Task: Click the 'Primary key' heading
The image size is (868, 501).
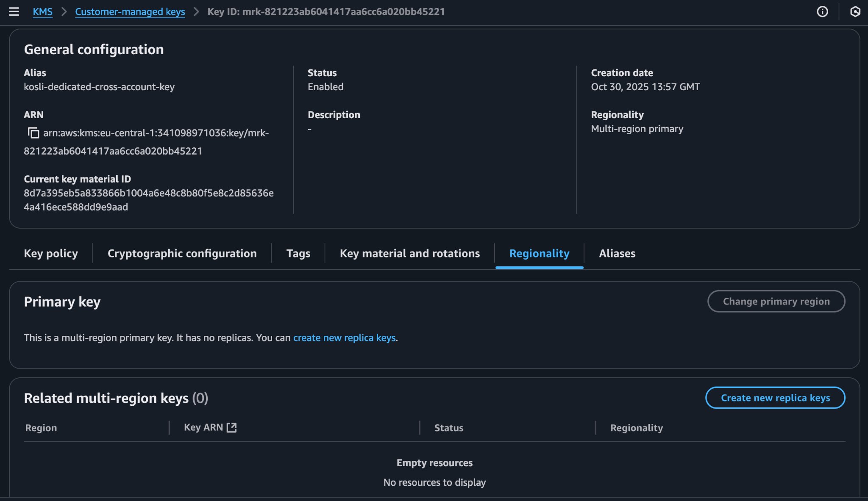Action: [62, 302]
